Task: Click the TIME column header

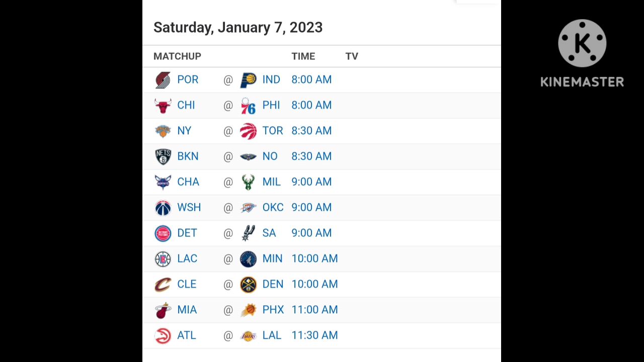Action: pos(303,56)
